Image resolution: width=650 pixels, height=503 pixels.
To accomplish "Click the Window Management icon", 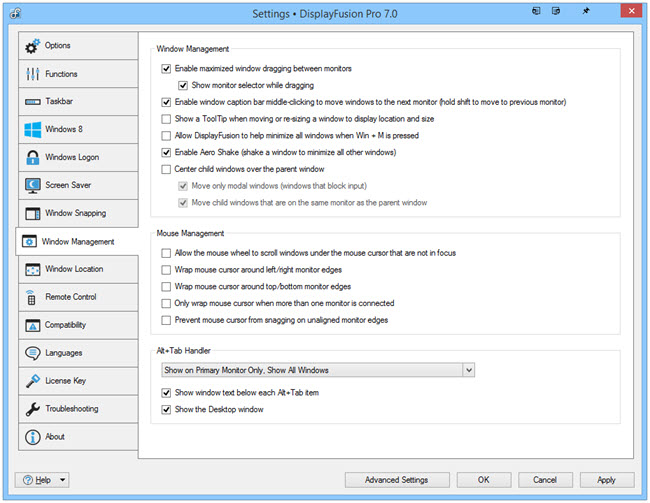I will tap(29, 241).
